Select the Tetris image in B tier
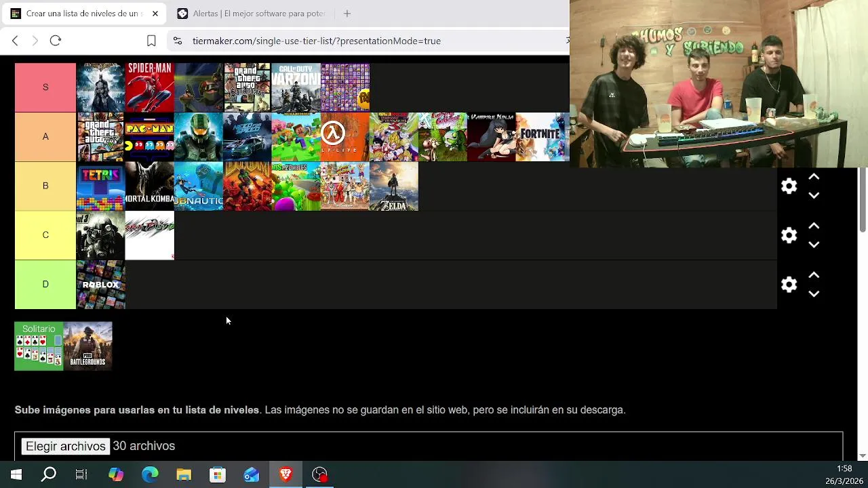This screenshot has height=488, width=868. 101,186
